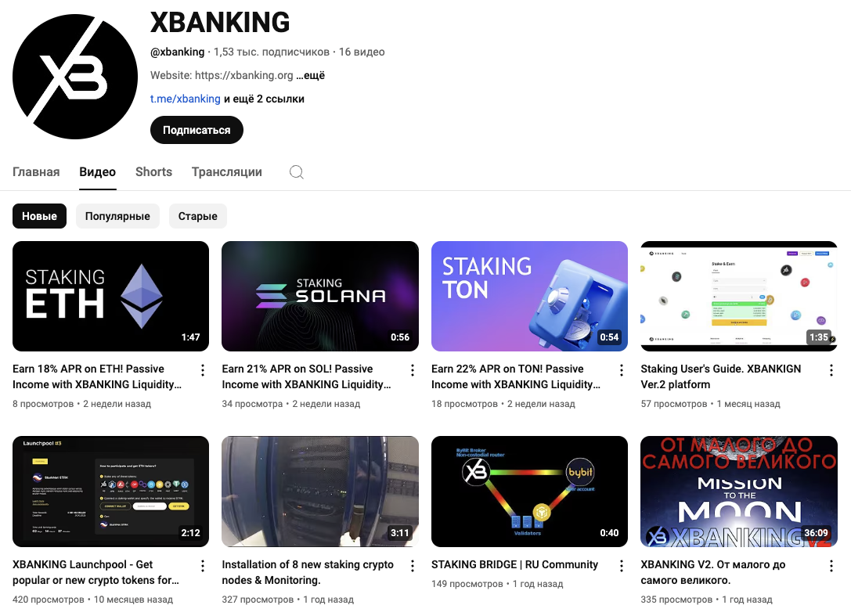Screen dimensions: 851x616
Task: Click 'Website: https://xbanking.org' description text
Action: point(222,75)
